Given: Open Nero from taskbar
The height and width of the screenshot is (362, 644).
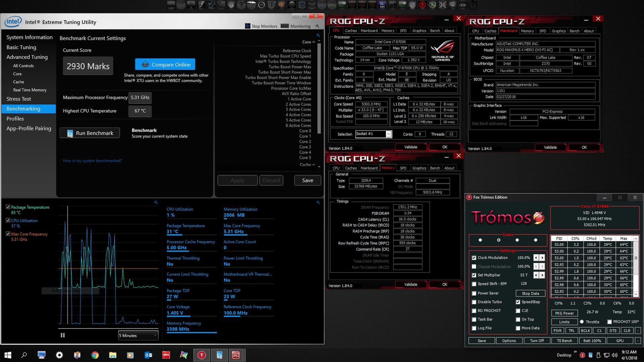Looking at the screenshot, I should (166, 355).
